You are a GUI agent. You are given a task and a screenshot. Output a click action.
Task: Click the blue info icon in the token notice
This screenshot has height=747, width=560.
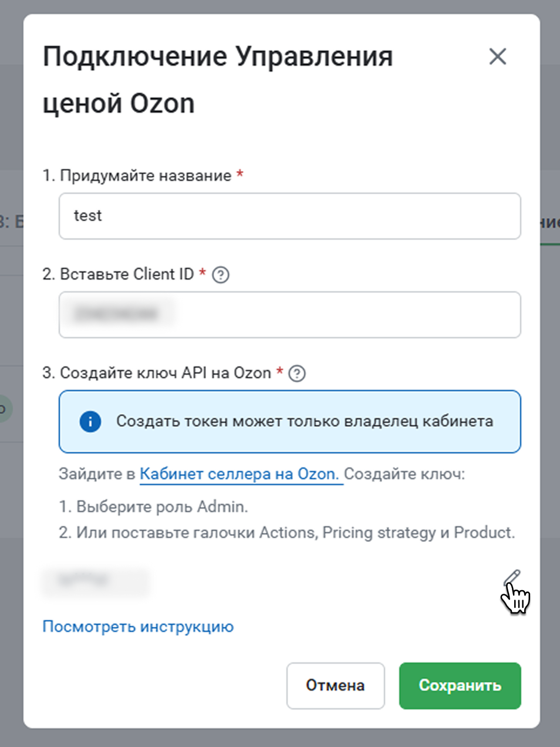90,422
